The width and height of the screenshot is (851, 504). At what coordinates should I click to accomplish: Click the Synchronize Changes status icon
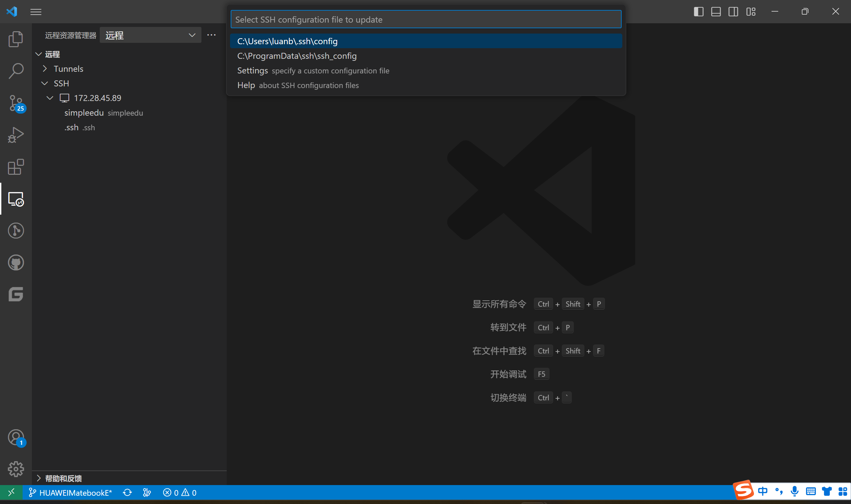(x=127, y=493)
